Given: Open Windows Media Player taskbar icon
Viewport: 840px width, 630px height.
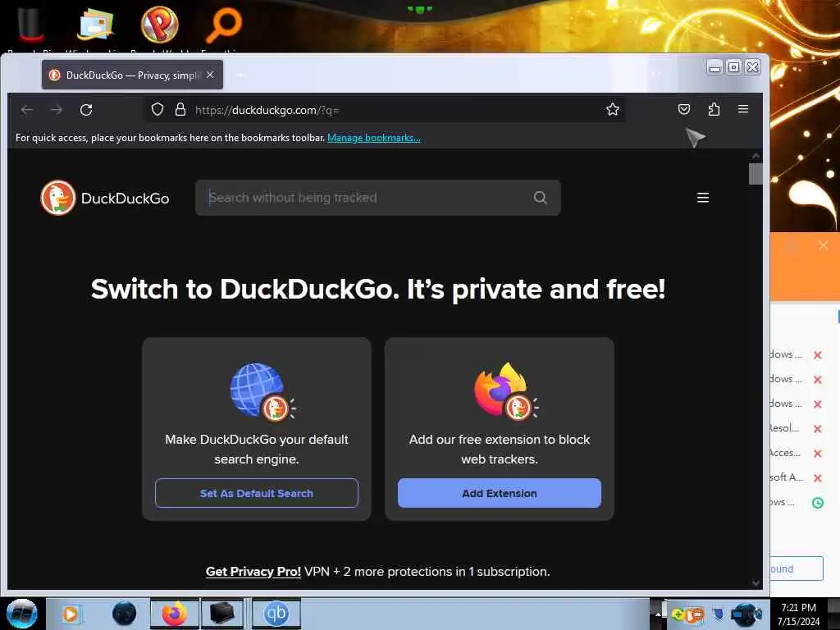Looking at the screenshot, I should point(71,614).
